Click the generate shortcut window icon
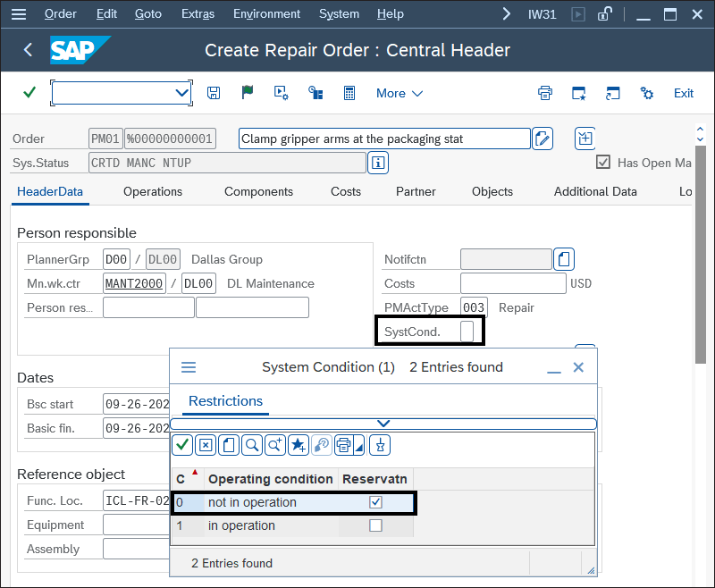Viewport: 715px width, 588px height. (612, 93)
